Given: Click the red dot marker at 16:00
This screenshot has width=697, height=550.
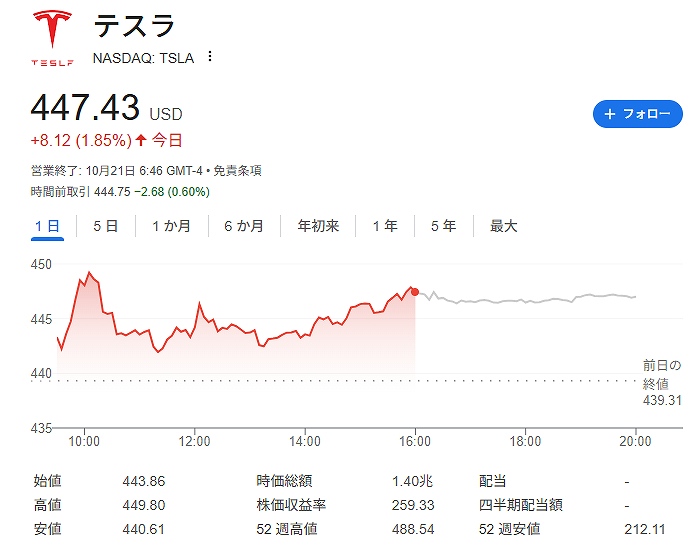Looking at the screenshot, I should [415, 292].
